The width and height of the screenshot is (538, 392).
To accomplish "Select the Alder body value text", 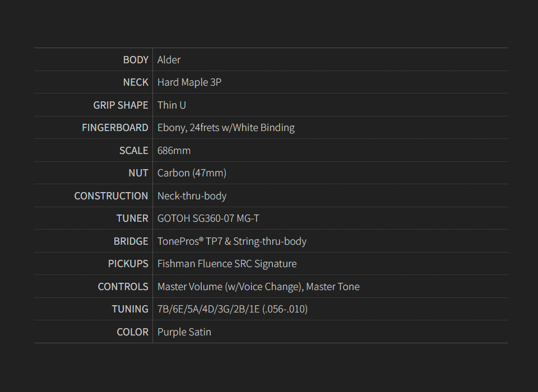I will pos(169,60).
